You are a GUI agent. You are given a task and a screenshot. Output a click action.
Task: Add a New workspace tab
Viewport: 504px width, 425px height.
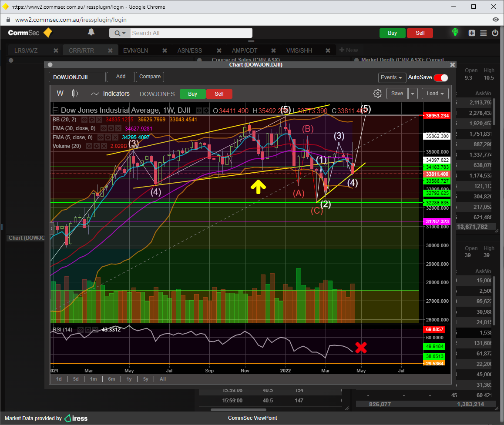[349, 50]
